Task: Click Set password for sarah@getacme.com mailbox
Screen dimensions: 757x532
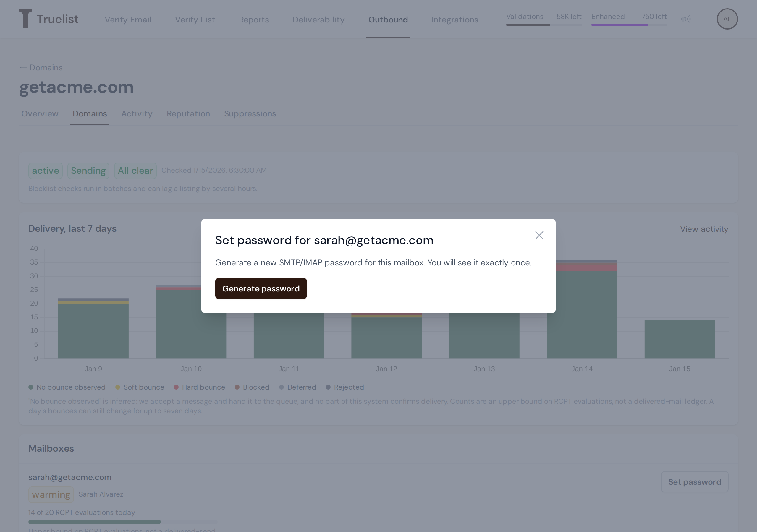Action: [x=694, y=482]
